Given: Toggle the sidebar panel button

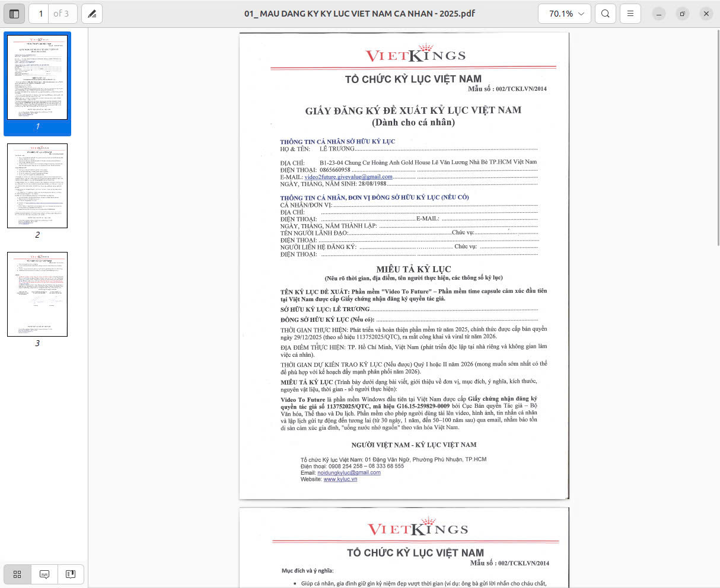Looking at the screenshot, I should click(14, 14).
